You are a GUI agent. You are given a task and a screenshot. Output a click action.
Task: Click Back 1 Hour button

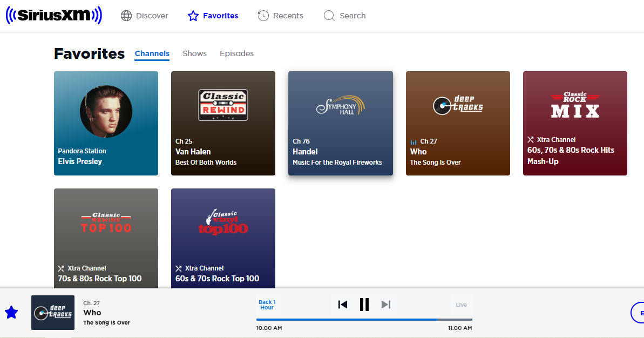click(267, 305)
